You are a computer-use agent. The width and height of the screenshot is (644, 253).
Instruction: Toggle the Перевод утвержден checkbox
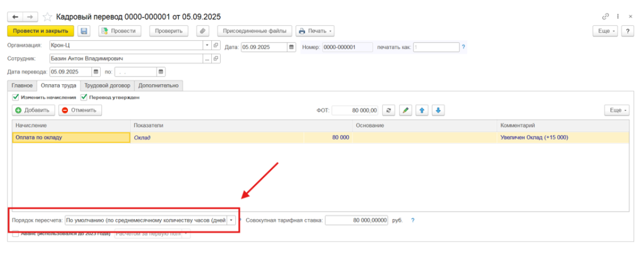coord(84,97)
